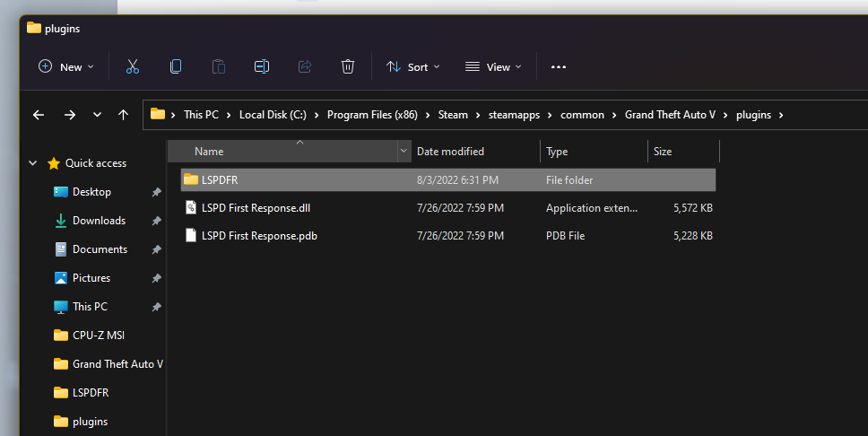Open plugins folder in sidebar
The height and width of the screenshot is (436, 868).
[x=91, y=422]
